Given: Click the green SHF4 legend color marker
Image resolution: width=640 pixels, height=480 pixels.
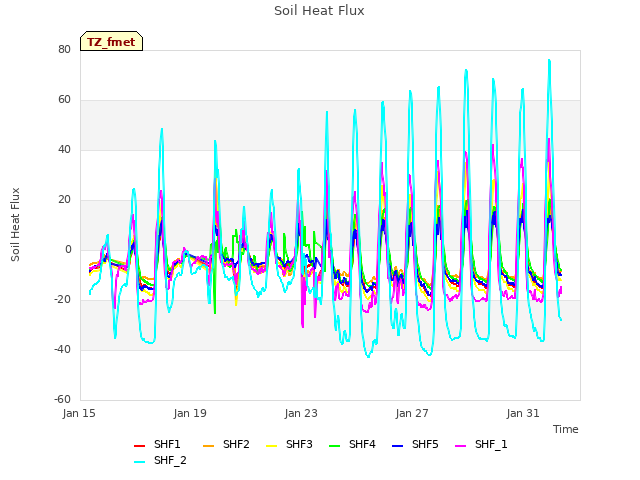Looking at the screenshot, I should 335,445.
